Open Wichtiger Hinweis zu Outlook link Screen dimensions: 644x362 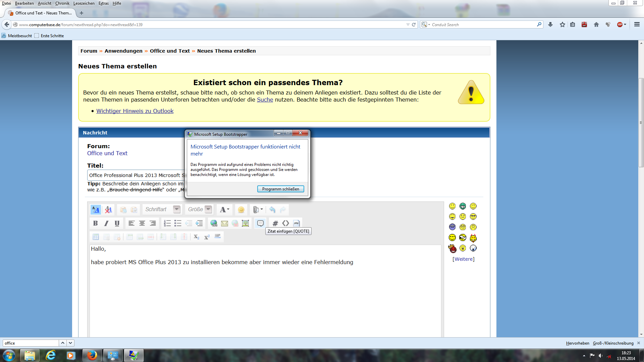pyautogui.click(x=135, y=111)
